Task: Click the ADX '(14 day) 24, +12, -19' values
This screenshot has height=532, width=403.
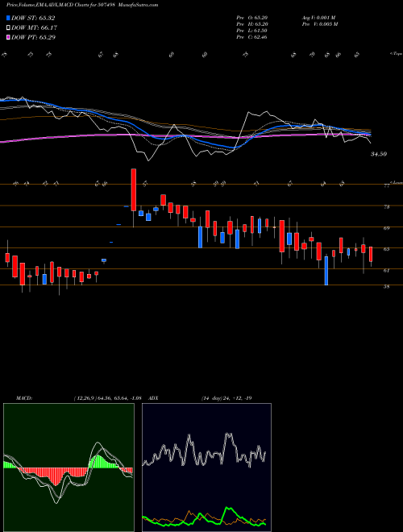Action: [226, 398]
